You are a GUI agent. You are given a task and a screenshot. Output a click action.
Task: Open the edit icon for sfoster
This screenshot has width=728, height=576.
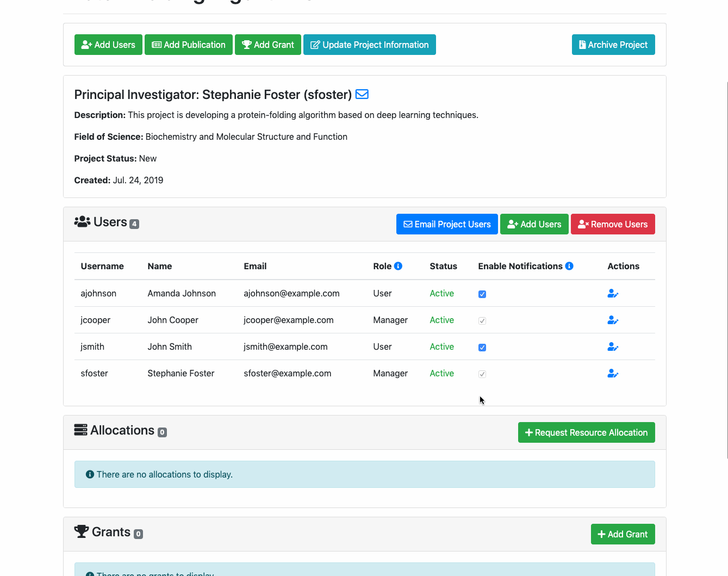pyautogui.click(x=613, y=374)
